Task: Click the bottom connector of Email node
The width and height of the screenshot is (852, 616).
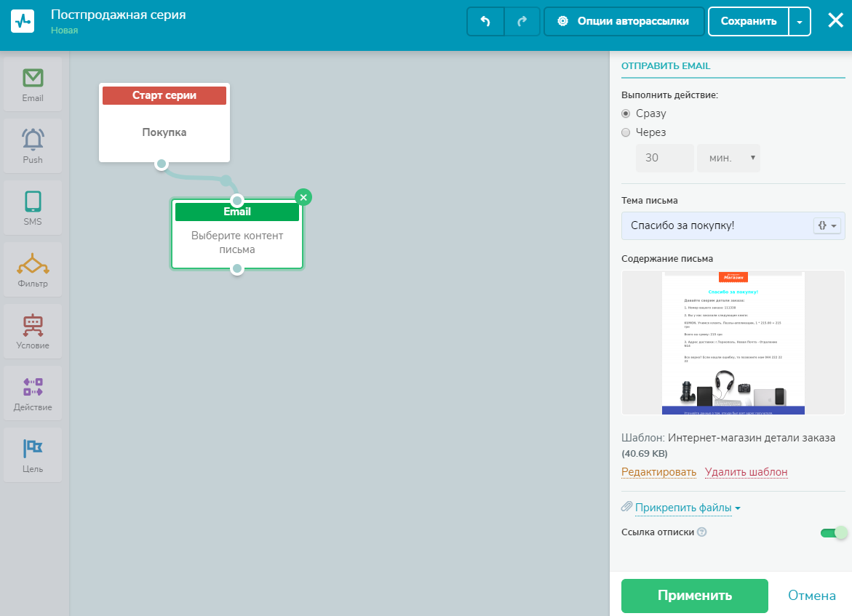Action: point(237,268)
